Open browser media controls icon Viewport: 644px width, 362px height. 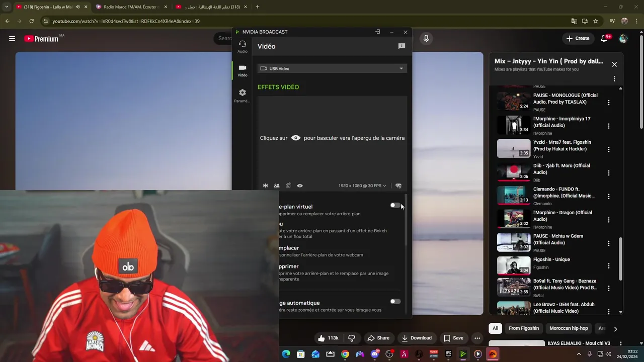(x=612, y=21)
